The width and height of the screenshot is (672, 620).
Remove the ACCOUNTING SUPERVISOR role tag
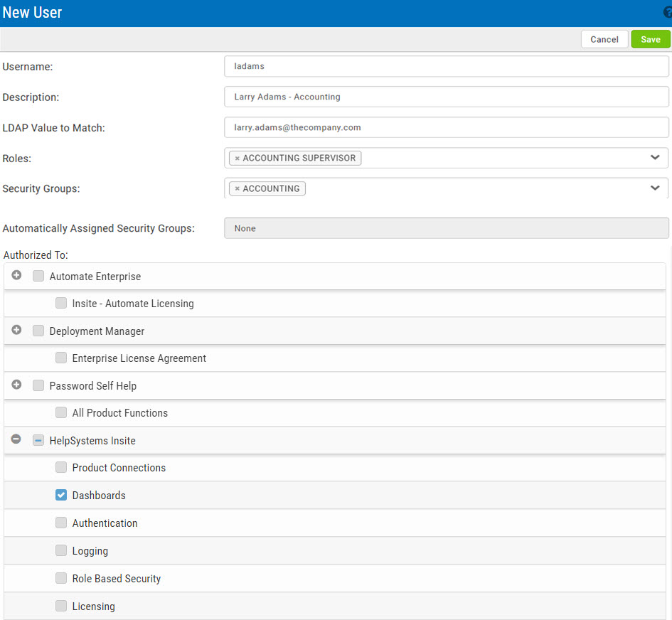click(x=237, y=159)
